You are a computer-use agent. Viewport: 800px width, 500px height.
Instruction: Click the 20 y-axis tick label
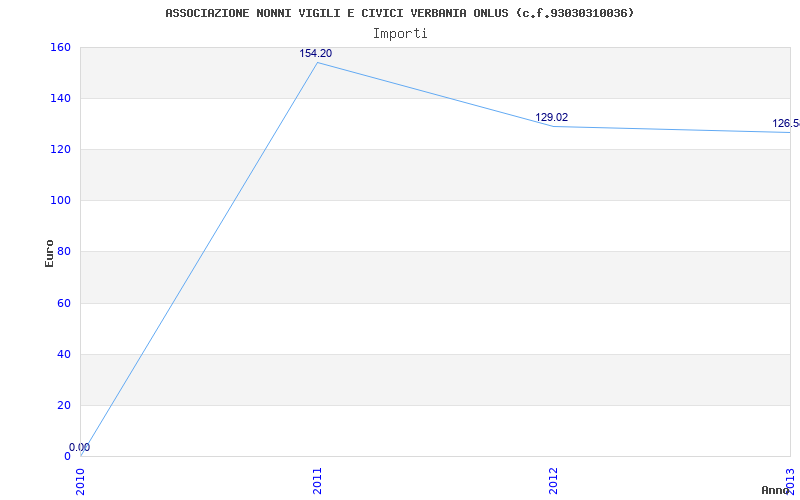tap(64, 406)
